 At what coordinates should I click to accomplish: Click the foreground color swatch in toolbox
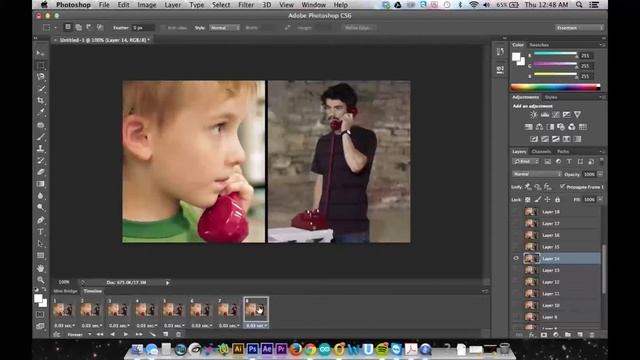[x=38, y=298]
